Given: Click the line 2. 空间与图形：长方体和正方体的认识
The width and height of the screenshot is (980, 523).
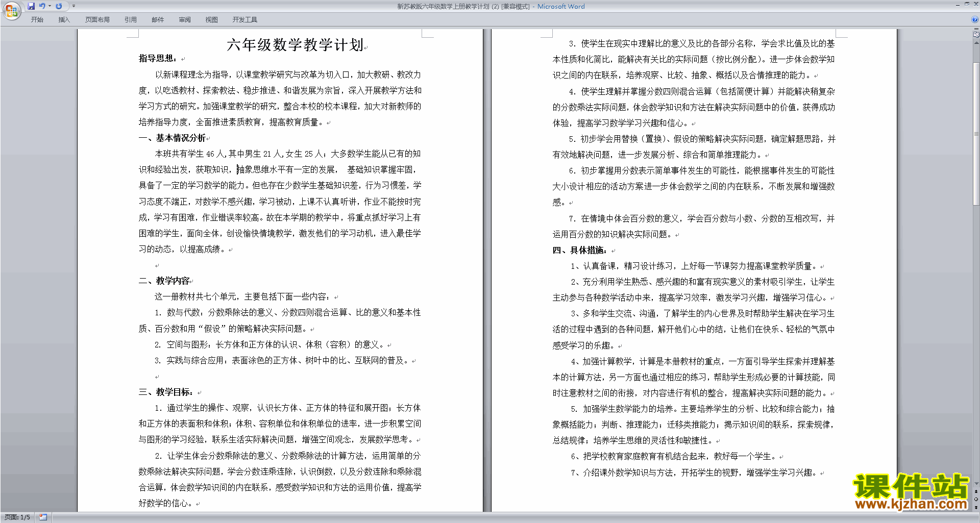Looking at the screenshot, I should point(269,345).
